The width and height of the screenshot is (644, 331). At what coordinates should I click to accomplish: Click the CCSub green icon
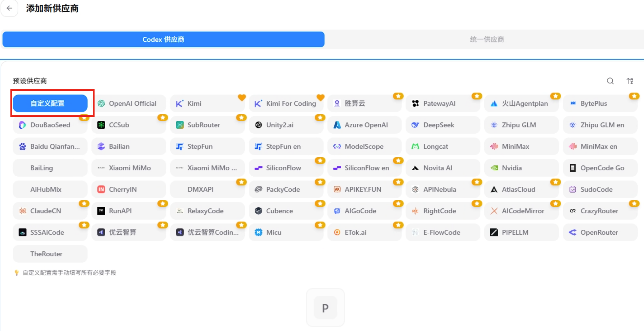tap(101, 125)
